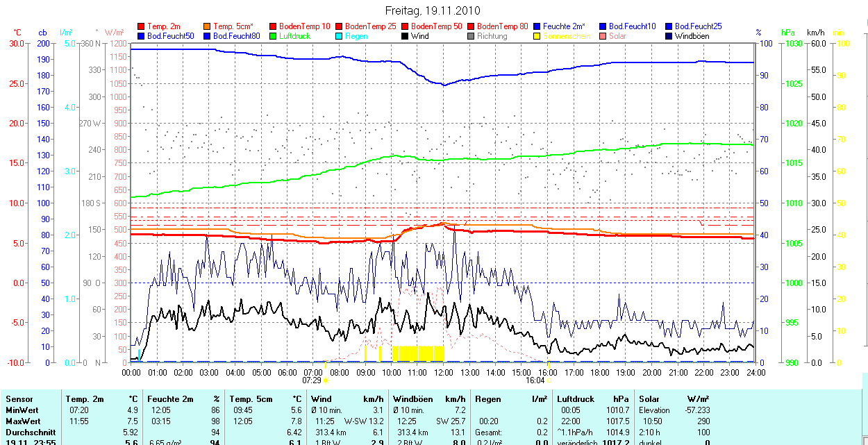Click minimum temperature value 4.9
The height and width of the screenshot is (445, 868).
[x=131, y=410]
